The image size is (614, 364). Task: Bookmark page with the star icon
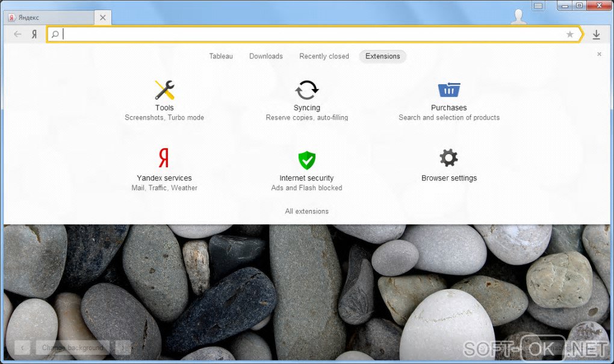pyautogui.click(x=569, y=34)
